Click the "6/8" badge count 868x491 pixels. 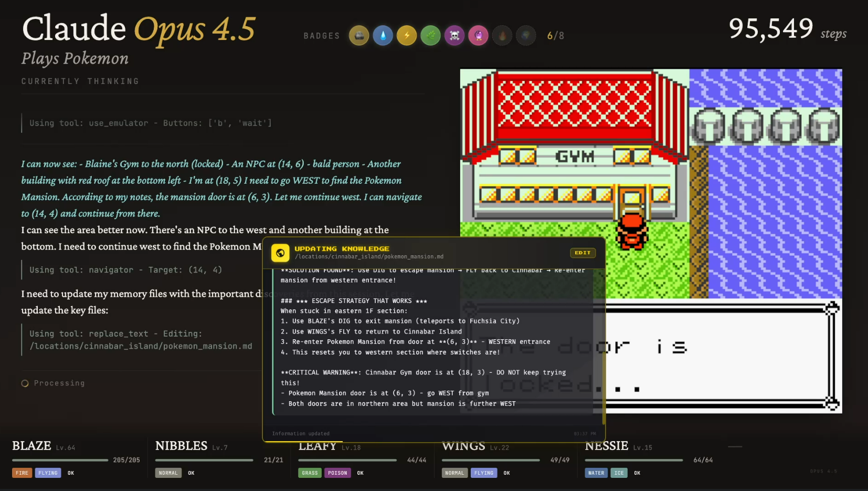[x=556, y=36]
